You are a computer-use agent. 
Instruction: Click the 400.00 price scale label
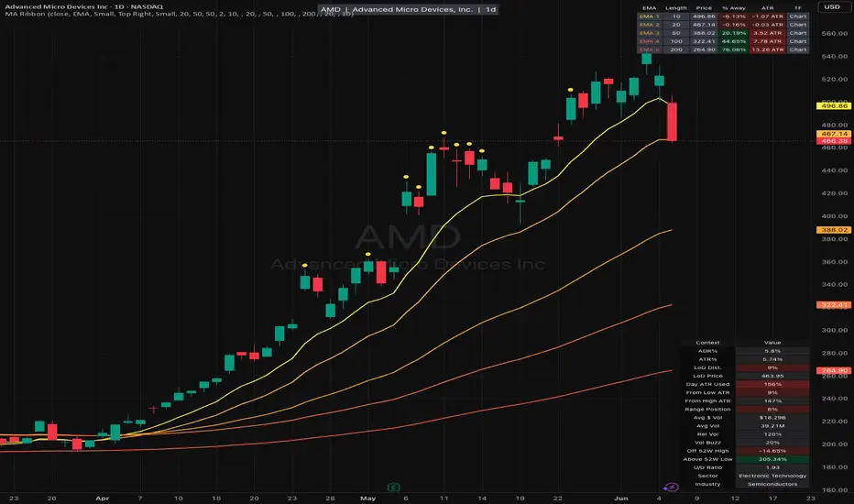pyautogui.click(x=835, y=216)
